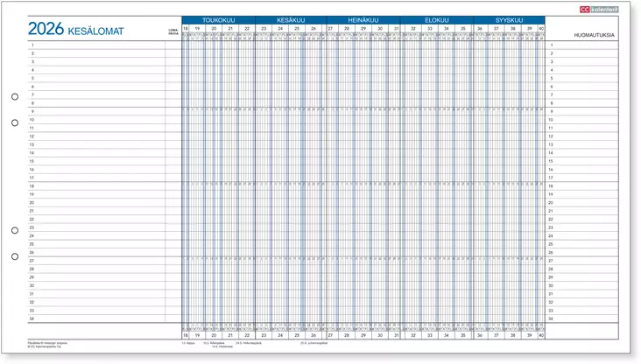
Task: Click row number 1 on the left side
Action: tap(32, 45)
